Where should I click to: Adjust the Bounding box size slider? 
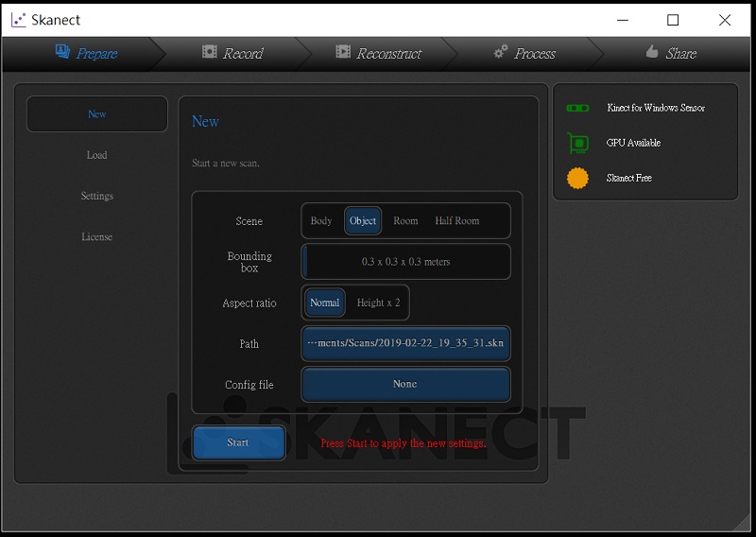405,262
